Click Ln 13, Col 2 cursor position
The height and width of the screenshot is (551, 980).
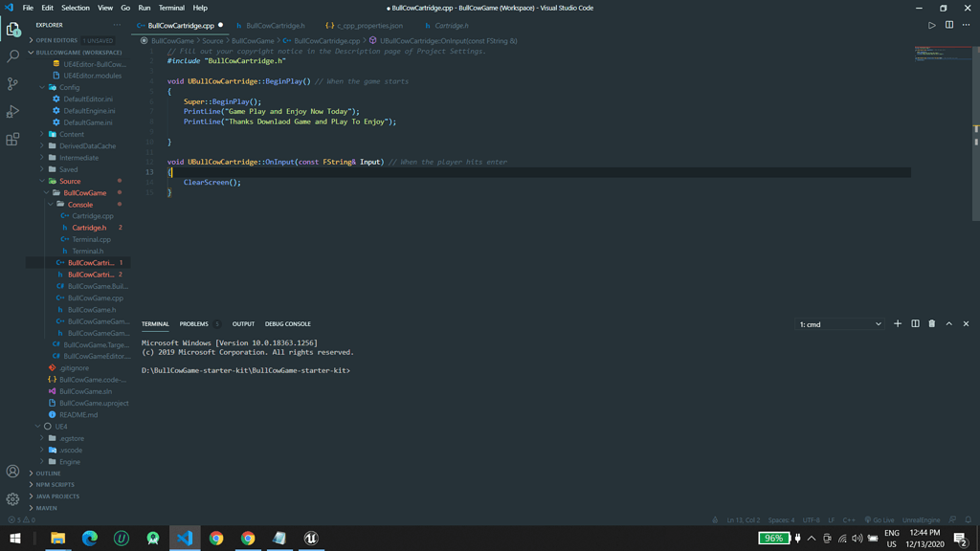point(743,519)
